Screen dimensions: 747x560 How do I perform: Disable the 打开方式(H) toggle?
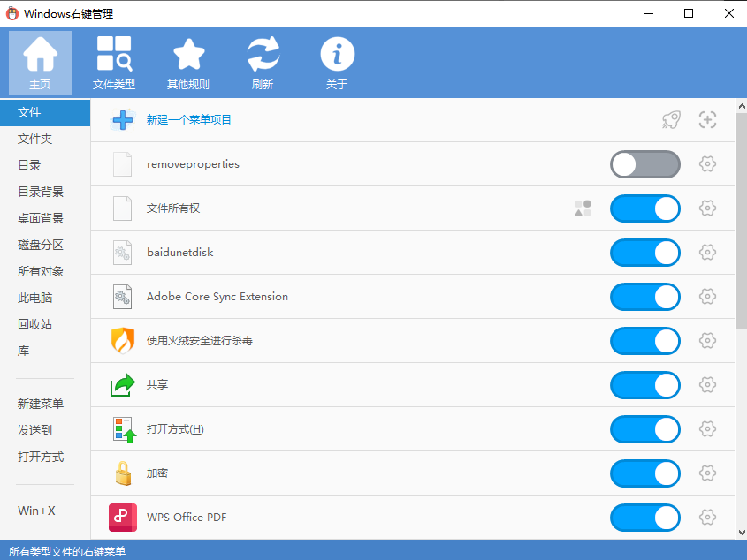645,429
